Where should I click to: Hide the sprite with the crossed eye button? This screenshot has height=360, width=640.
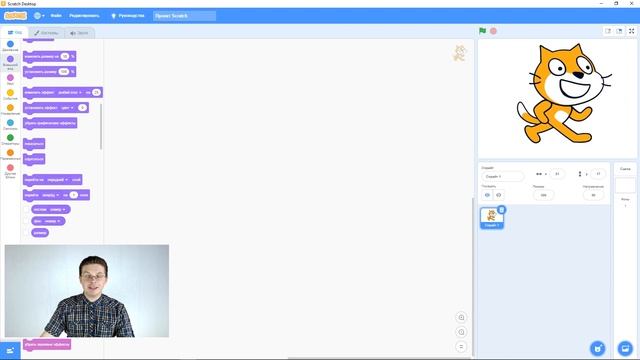498,195
